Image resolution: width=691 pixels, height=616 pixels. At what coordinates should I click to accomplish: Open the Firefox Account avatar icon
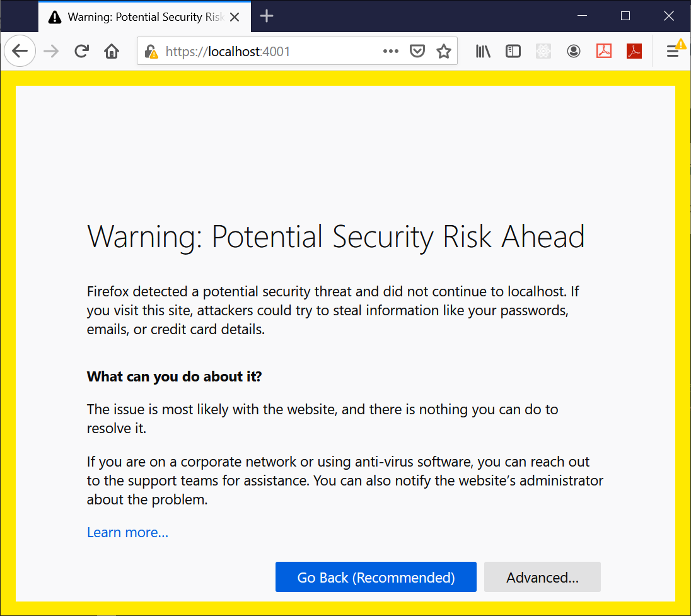tap(573, 51)
